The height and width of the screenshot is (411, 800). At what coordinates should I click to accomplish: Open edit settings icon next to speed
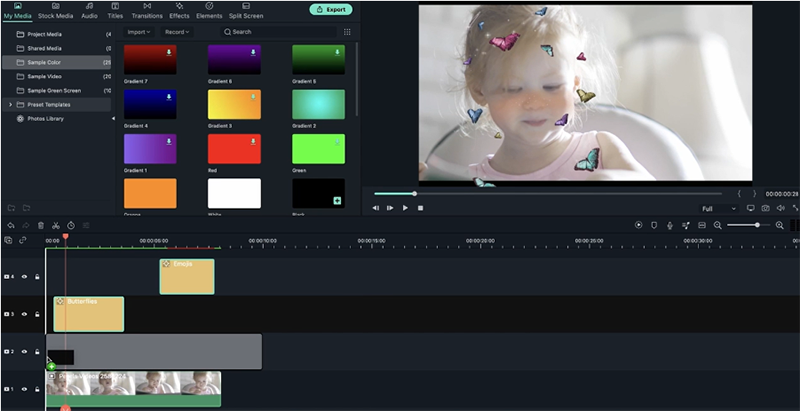tap(86, 225)
